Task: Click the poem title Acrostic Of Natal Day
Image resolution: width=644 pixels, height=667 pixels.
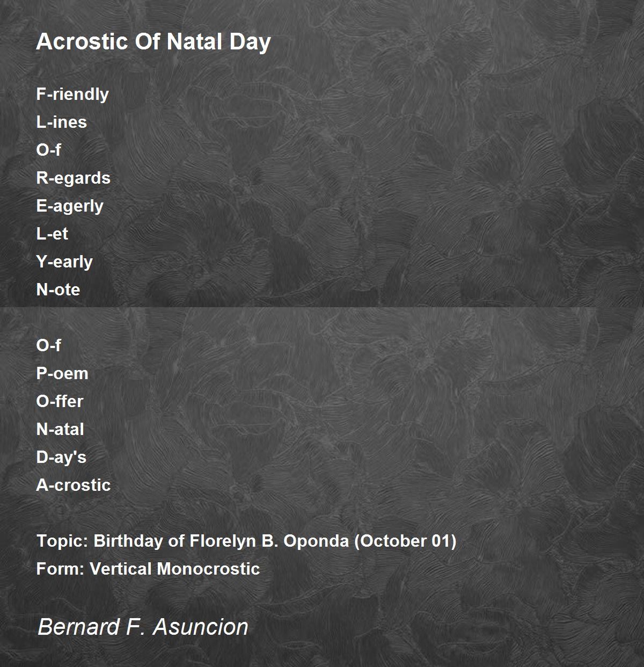Action: click(153, 42)
